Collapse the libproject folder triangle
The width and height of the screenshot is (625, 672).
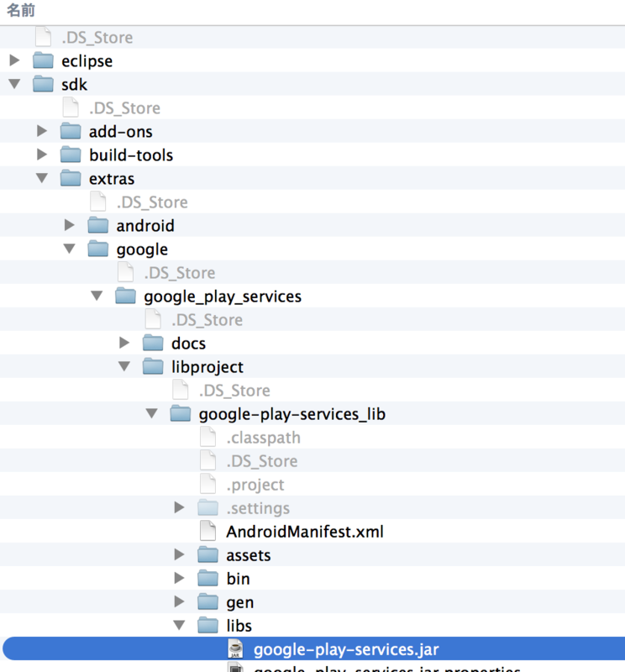(124, 366)
